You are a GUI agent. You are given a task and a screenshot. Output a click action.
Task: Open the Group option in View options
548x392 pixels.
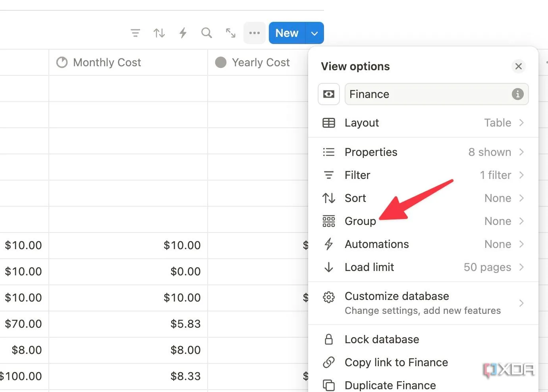click(x=423, y=221)
